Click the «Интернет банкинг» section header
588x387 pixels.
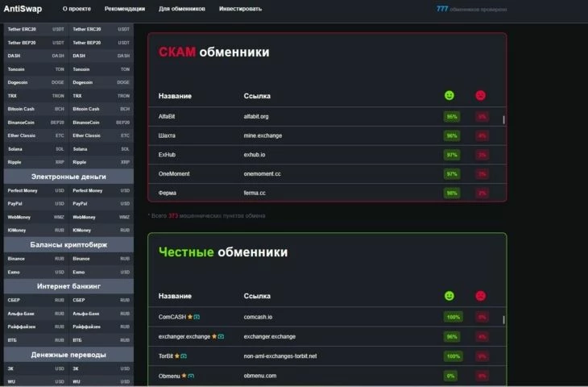(x=68, y=286)
